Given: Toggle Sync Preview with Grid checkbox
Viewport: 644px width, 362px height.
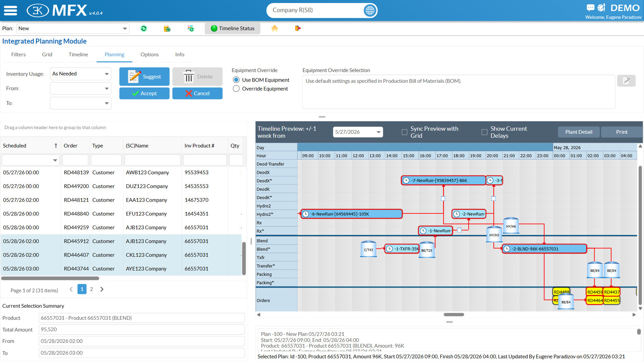Looking at the screenshot, I should pos(405,132).
